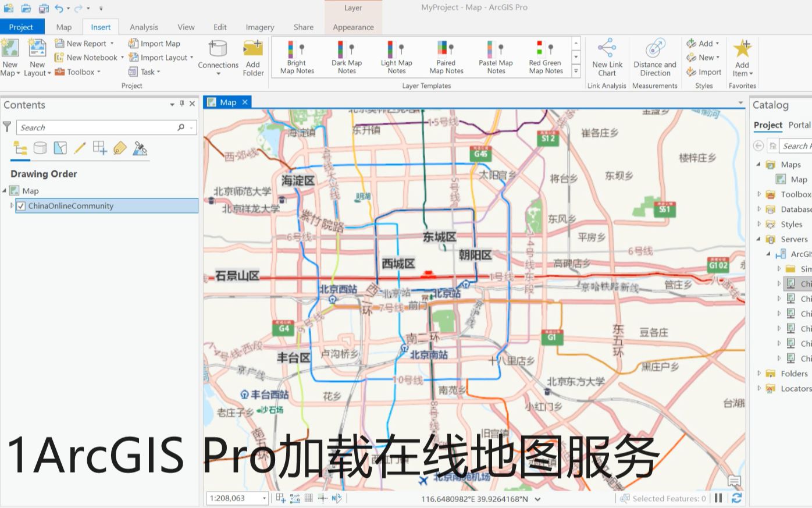Click Import Map in the ribbon
This screenshot has height=508, width=812.
pyautogui.click(x=157, y=43)
